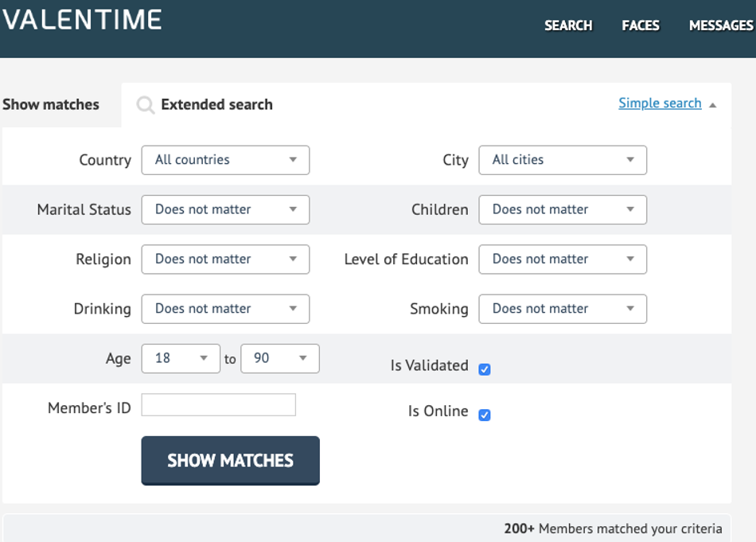Select maximum age dropdown showing 90
This screenshot has width=756, height=542.
[280, 358]
